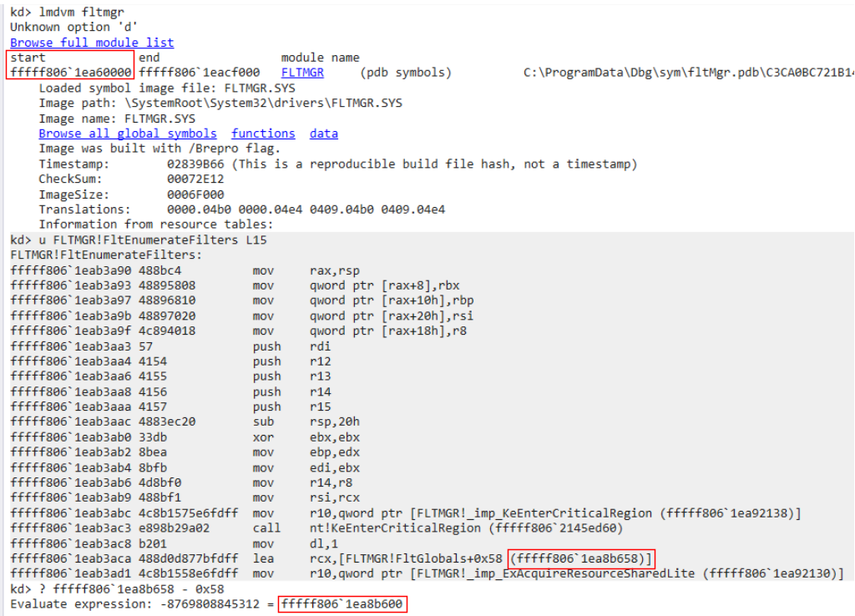Open the FLTMGR module name link
Viewport: 855px width, 616px height.
301,73
